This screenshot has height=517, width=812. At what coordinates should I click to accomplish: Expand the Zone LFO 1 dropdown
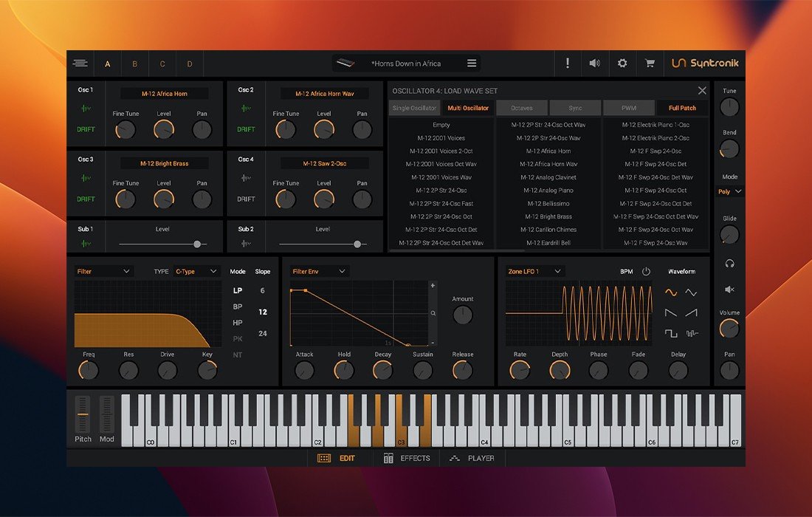click(535, 272)
